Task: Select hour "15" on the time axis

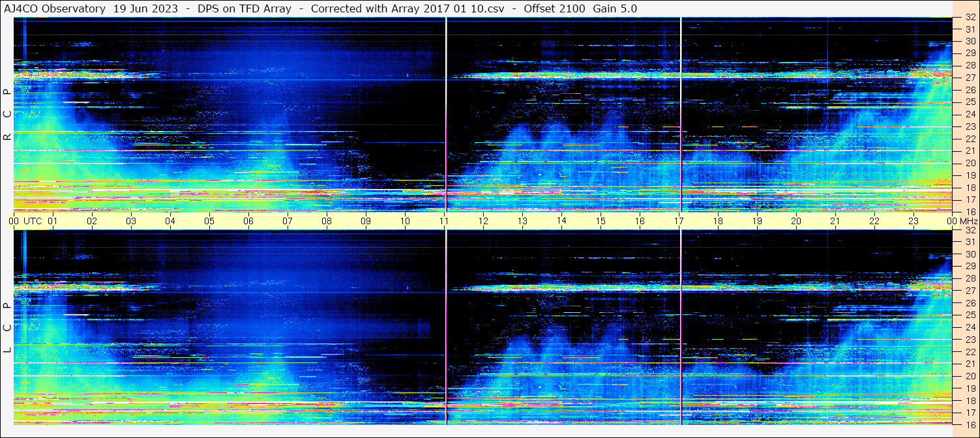Action: point(601,221)
